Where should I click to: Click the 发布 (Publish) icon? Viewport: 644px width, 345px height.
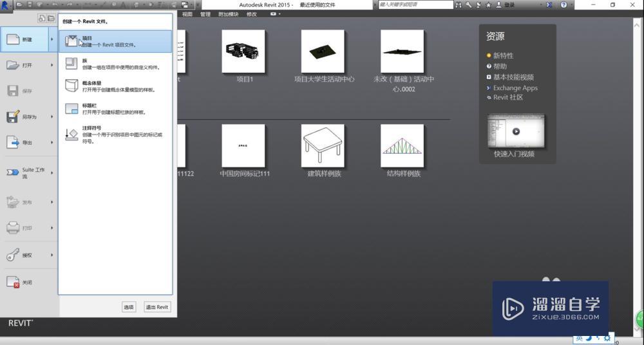(x=13, y=202)
